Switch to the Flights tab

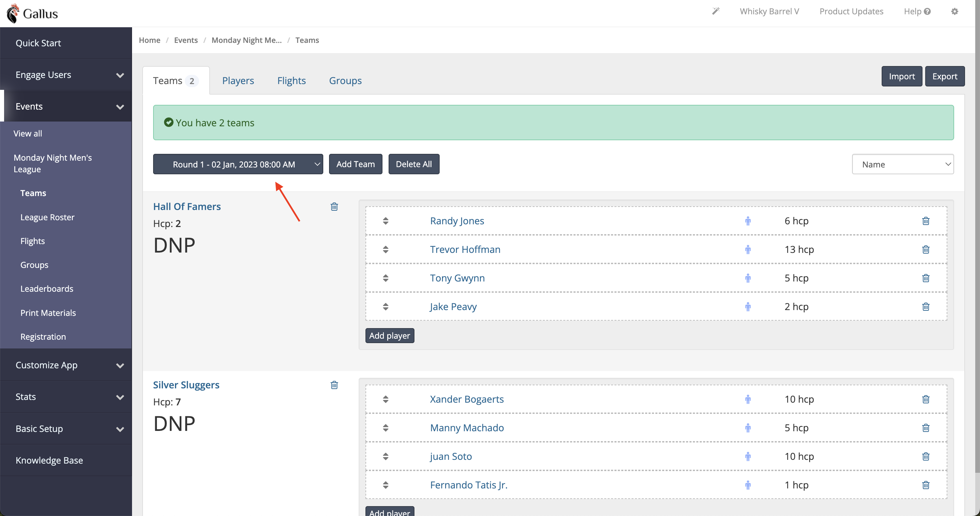point(291,81)
